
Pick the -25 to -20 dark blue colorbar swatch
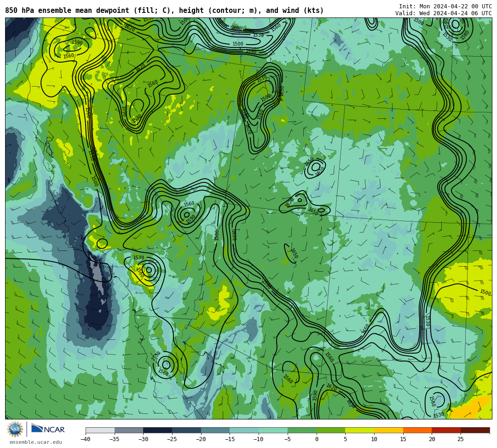pyautogui.click(x=187, y=430)
